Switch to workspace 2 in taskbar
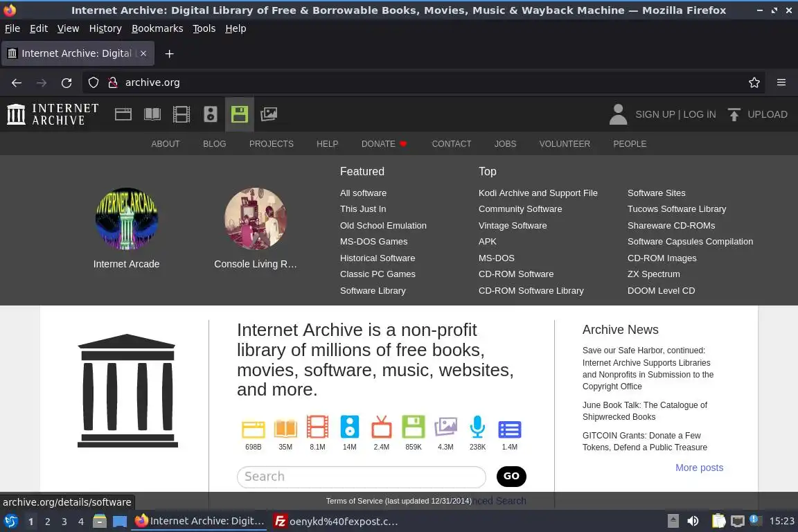The width and height of the screenshot is (798, 532). click(x=47, y=522)
